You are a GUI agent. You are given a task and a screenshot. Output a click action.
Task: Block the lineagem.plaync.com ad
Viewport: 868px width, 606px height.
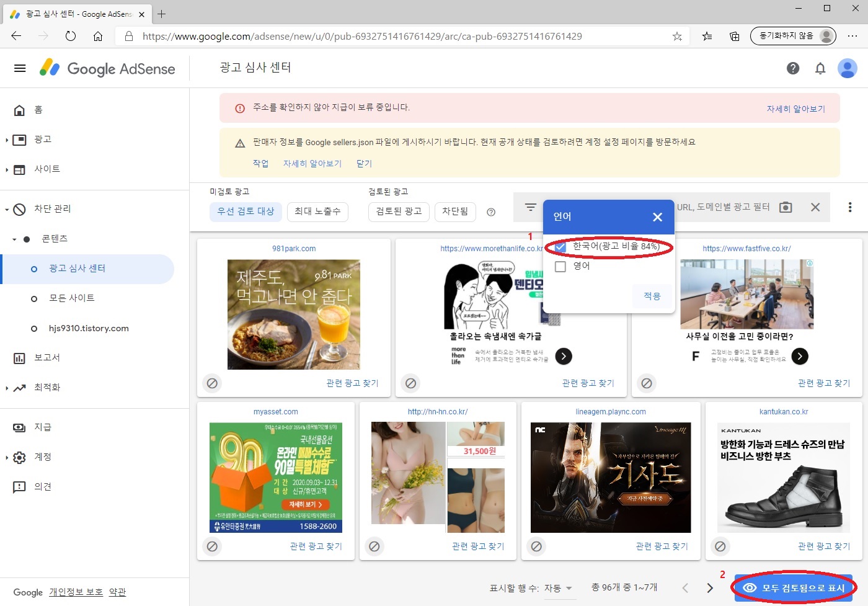536,546
